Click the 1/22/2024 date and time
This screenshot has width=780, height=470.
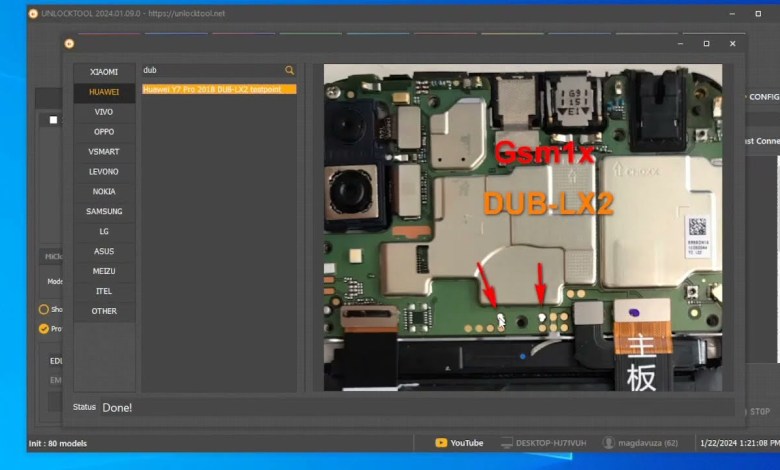(x=739, y=443)
